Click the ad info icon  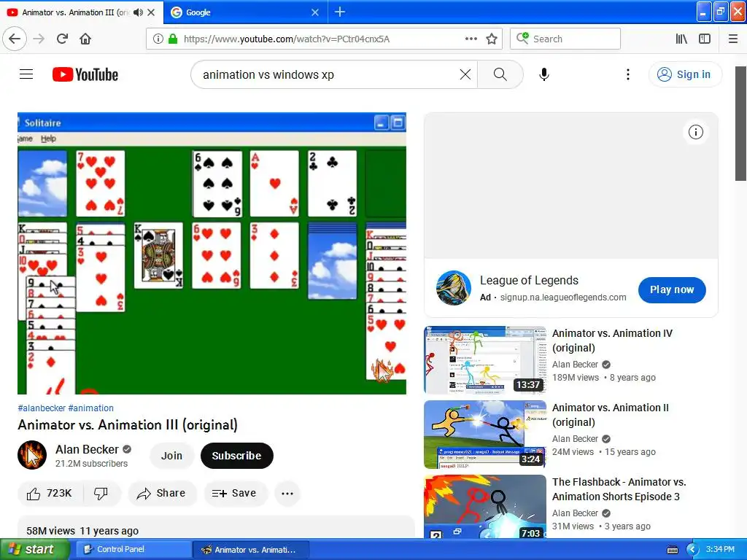coord(695,132)
